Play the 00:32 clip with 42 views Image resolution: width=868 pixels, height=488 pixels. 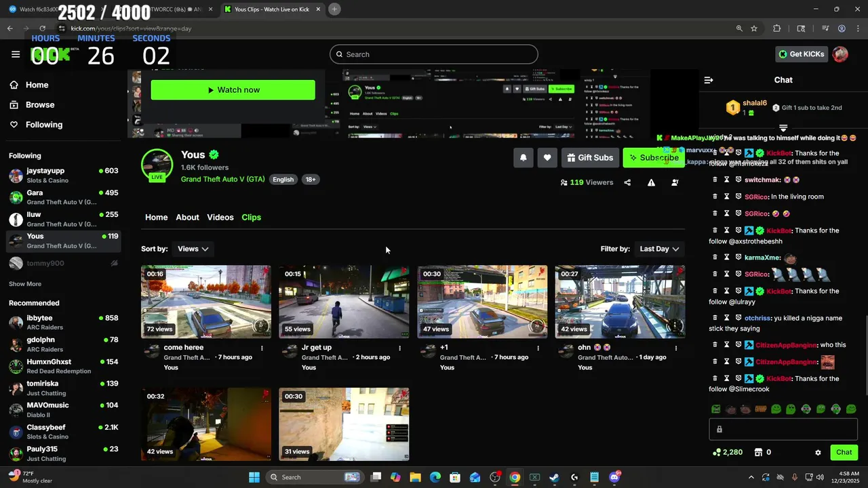point(206,424)
